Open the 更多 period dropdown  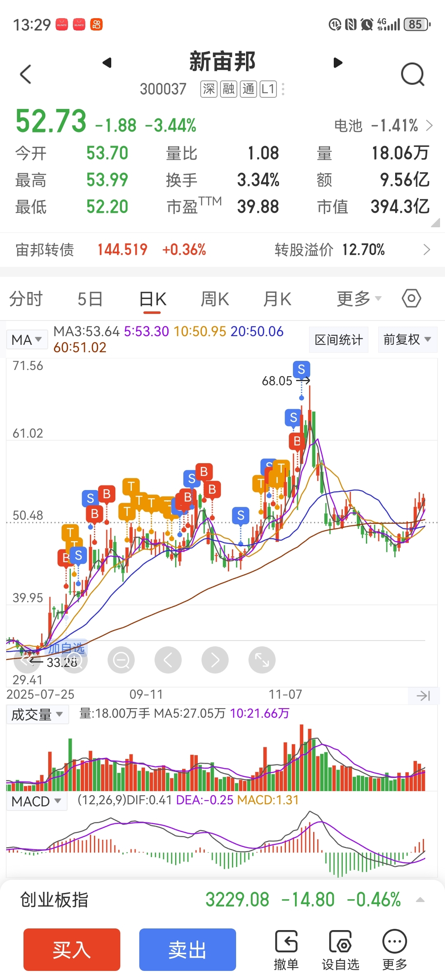coord(359,299)
